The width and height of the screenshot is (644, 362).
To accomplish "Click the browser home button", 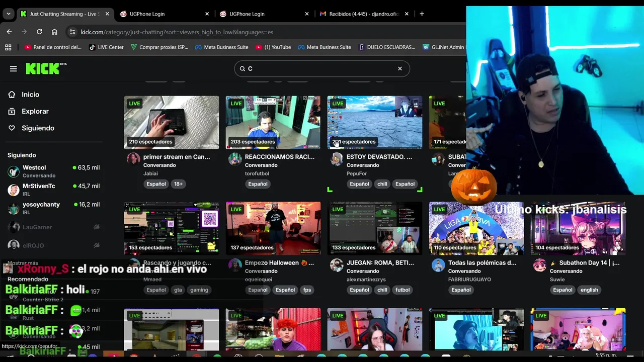I will click(54, 32).
